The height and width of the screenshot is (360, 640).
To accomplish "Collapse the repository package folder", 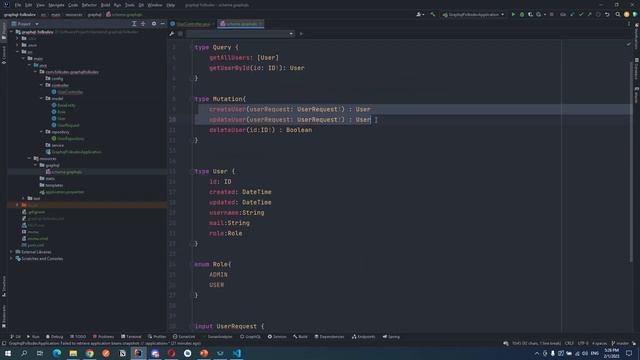I will pyautogui.click(x=42, y=132).
